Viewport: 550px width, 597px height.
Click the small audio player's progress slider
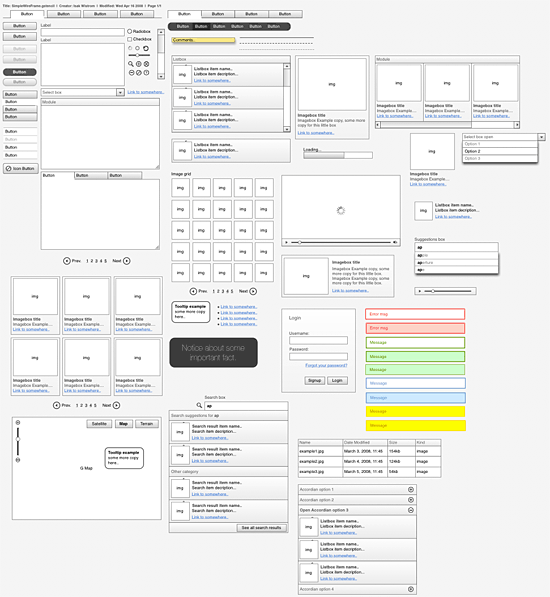point(448,291)
